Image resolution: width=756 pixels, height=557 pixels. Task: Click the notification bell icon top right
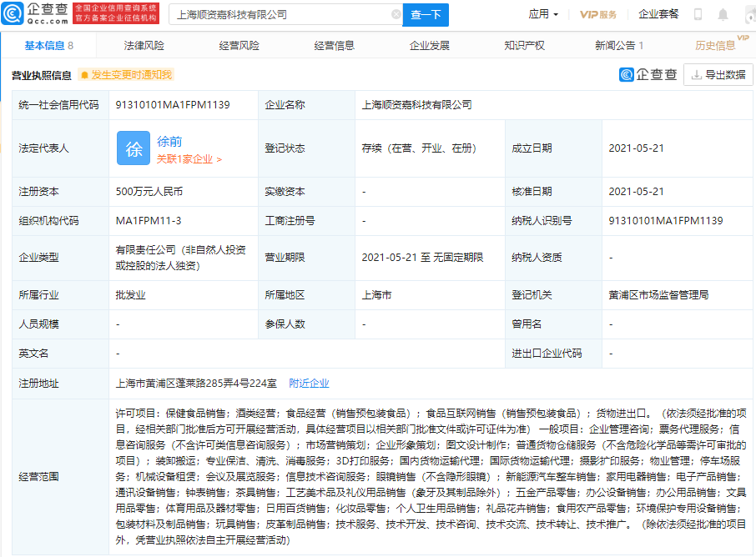(x=723, y=13)
